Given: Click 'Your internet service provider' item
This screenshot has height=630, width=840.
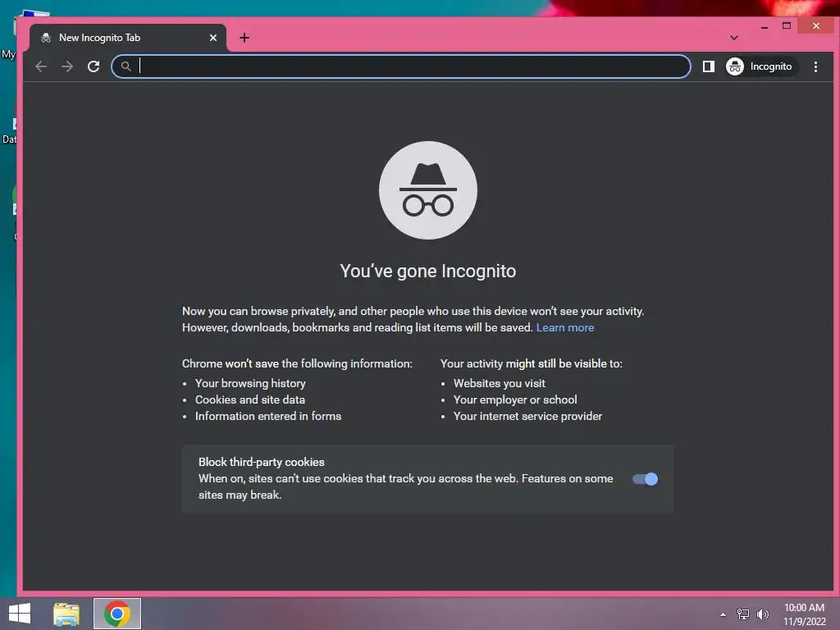Looking at the screenshot, I should click(527, 416).
